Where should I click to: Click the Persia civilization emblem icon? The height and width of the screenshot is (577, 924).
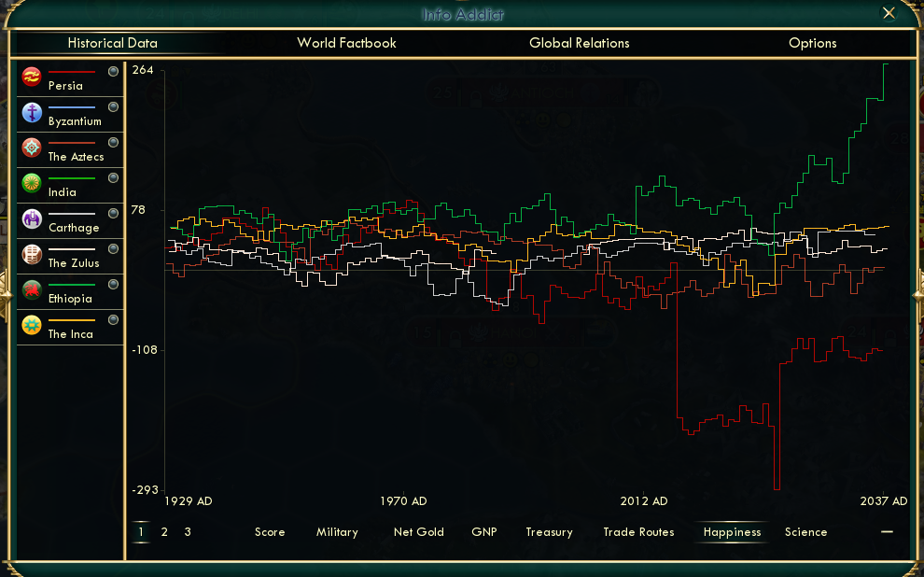point(32,77)
